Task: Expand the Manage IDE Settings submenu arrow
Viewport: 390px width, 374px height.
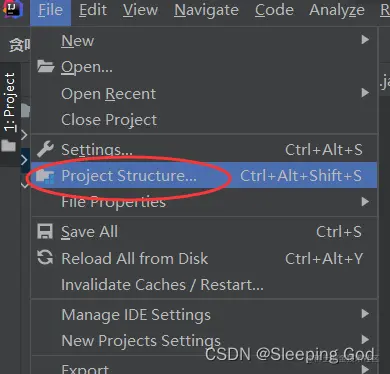Action: (365, 314)
